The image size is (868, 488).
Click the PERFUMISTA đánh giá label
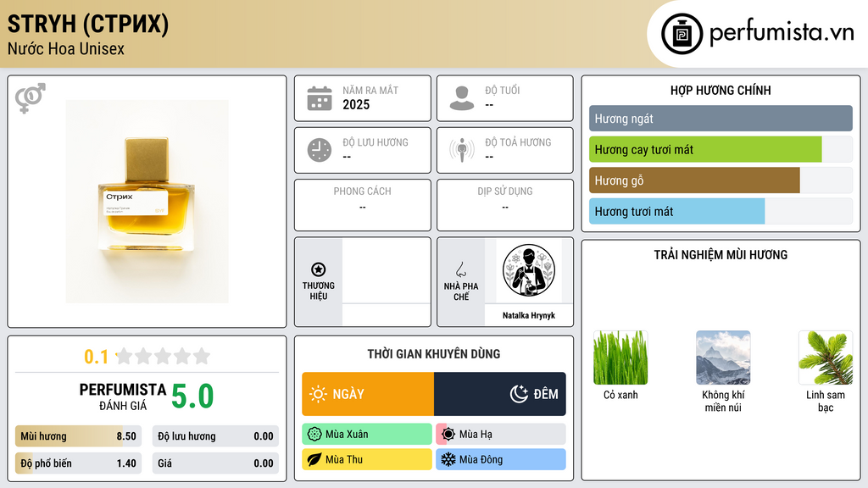(122, 396)
